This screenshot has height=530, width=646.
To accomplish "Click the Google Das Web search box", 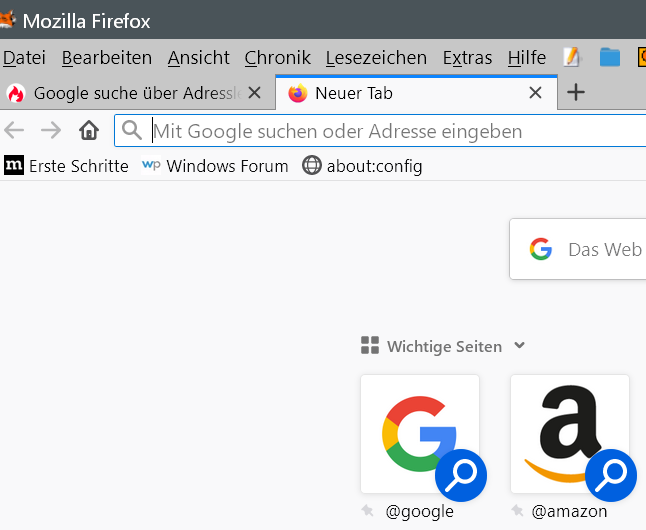I will tap(590, 249).
